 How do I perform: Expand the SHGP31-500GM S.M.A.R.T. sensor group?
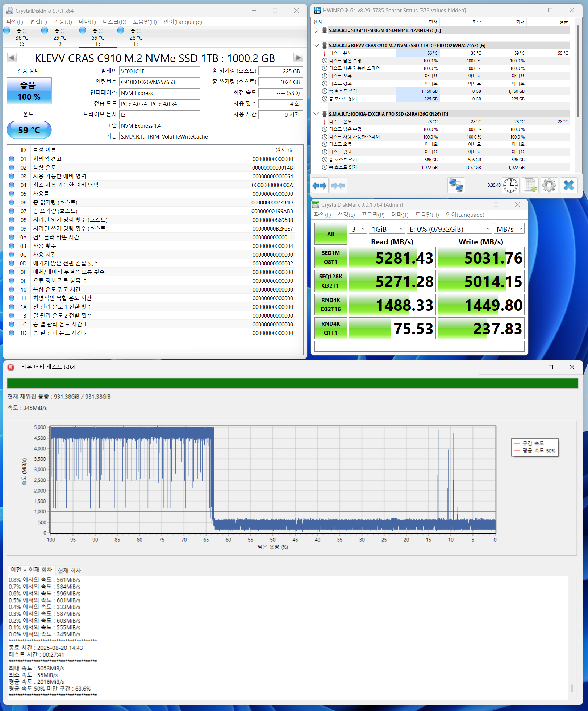[x=316, y=30]
